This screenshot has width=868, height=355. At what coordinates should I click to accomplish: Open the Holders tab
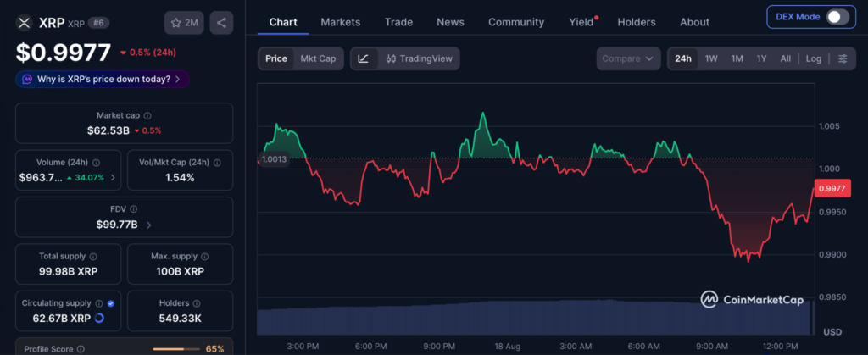636,22
